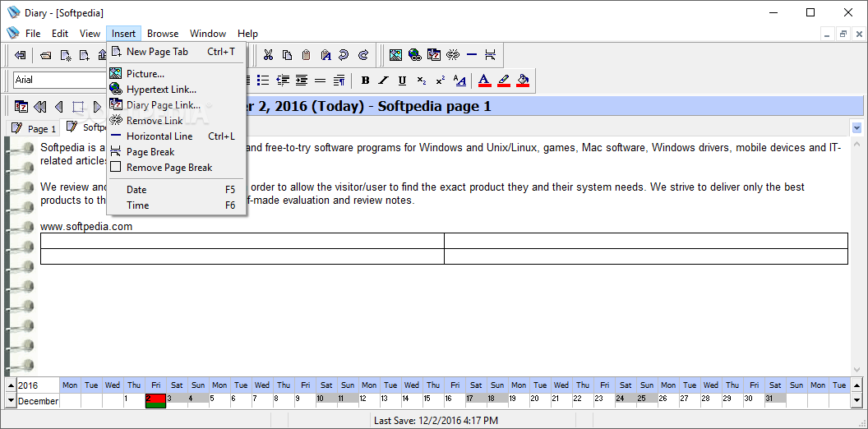This screenshot has height=429, width=868.
Task: Click the bulleted list icon
Action: (x=264, y=81)
